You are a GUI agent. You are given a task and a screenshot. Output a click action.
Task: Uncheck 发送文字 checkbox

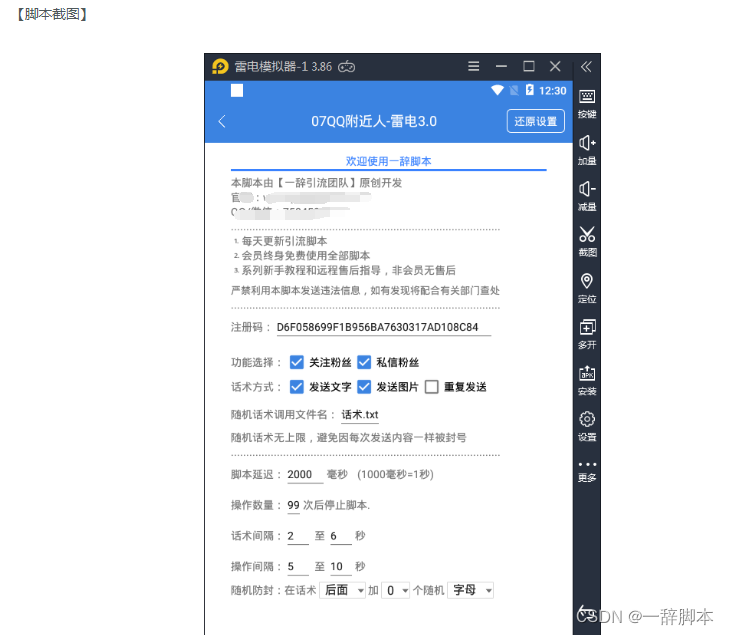[x=297, y=387]
